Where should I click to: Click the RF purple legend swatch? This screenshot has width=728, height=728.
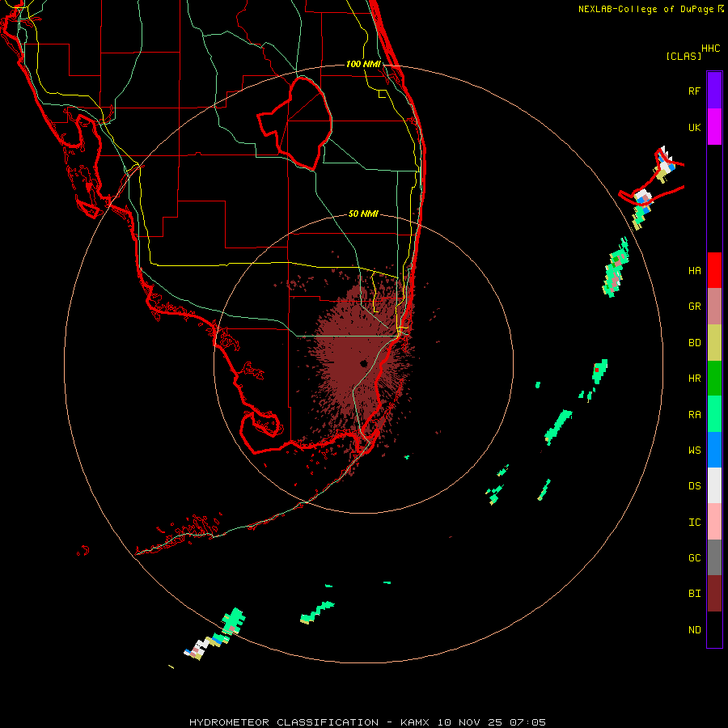tap(714, 90)
